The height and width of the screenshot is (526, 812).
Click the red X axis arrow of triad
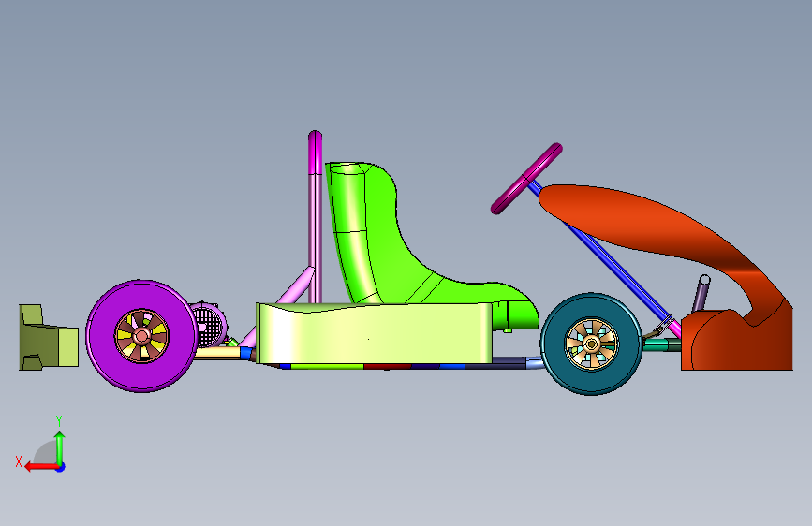pos(41,467)
